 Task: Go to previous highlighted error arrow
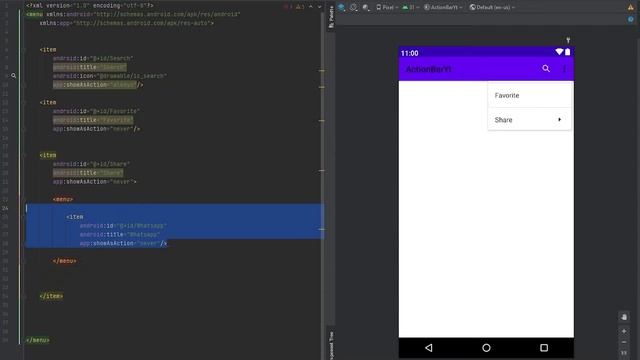(311, 7)
